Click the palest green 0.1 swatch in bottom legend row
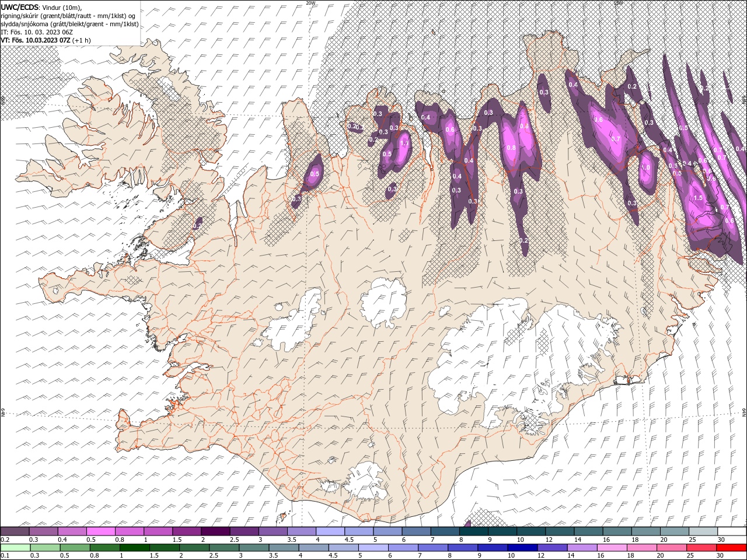 pos(15,548)
